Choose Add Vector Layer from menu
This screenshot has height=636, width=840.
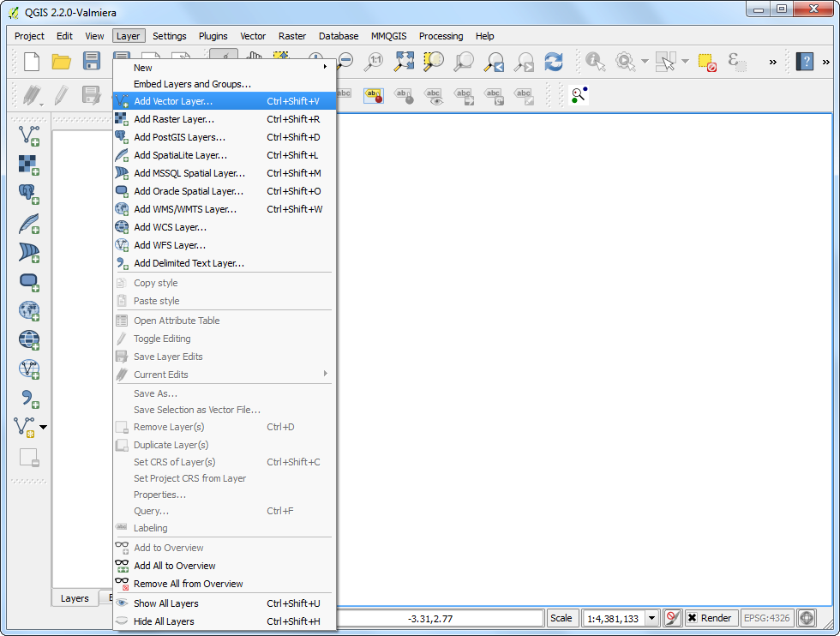click(225, 101)
